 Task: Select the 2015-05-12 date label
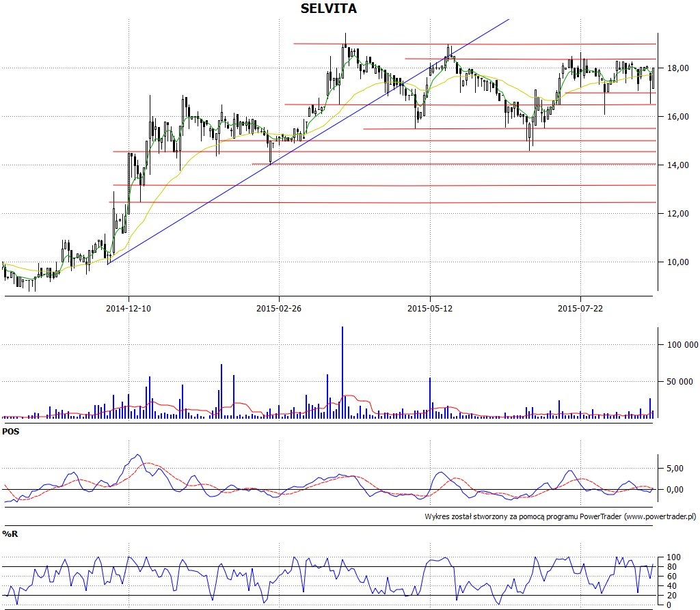click(429, 308)
